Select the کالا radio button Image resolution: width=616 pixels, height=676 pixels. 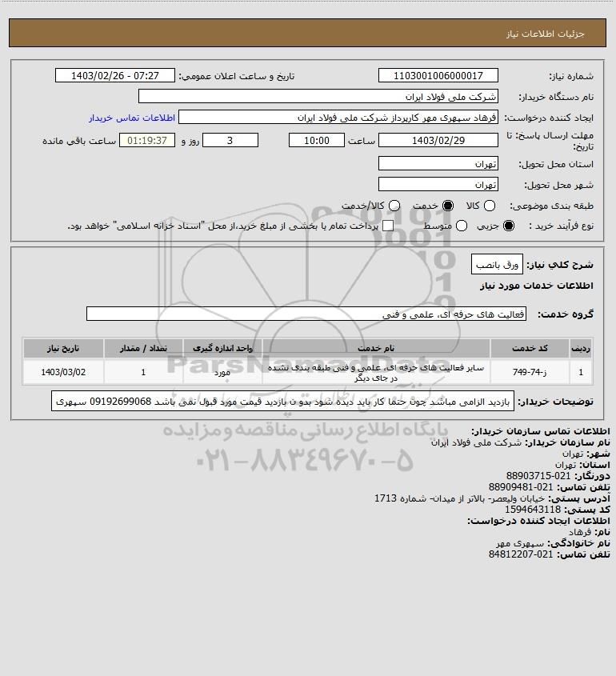(x=490, y=206)
